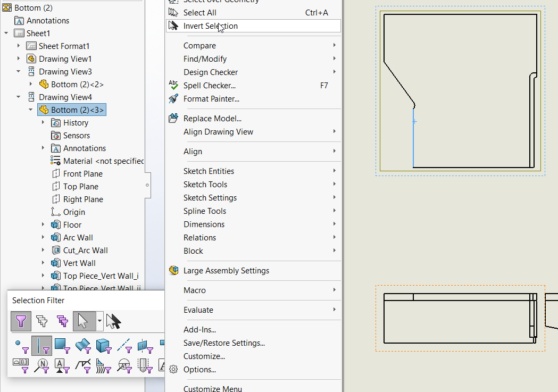The width and height of the screenshot is (558, 392).
Task: Open the Find/Modify submenu
Action: pos(253,59)
